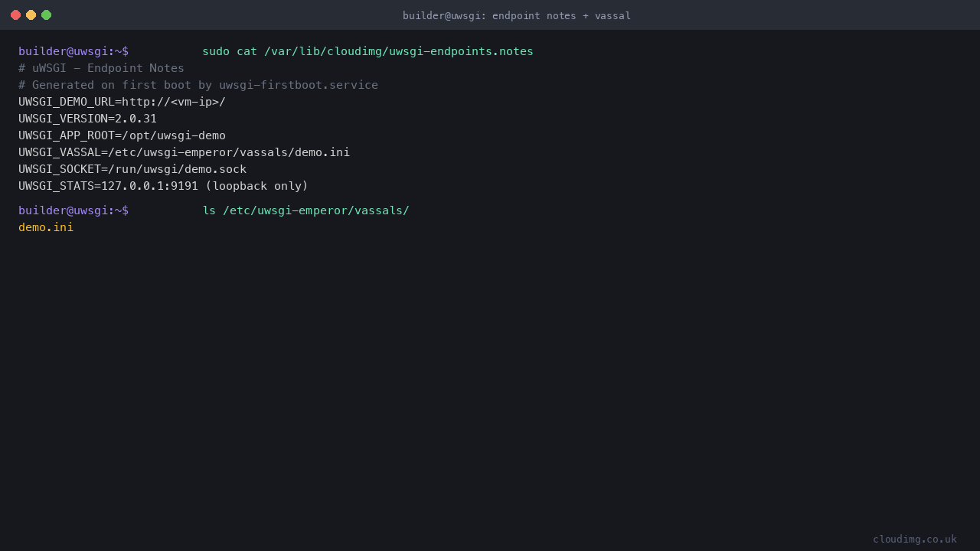Select the 'sudo cat' endpoints.notes command
Screen dimensions: 980x551
point(367,51)
